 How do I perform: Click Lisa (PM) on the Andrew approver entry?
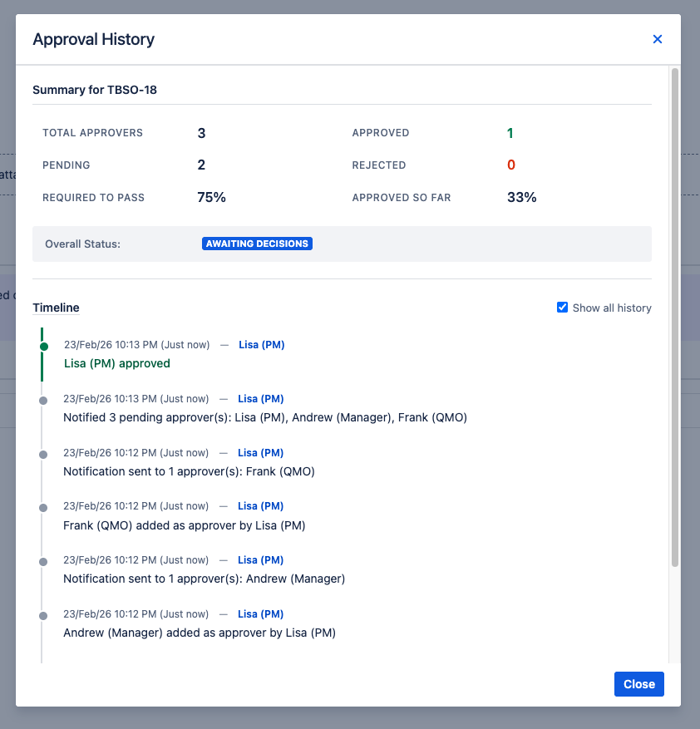click(x=261, y=613)
